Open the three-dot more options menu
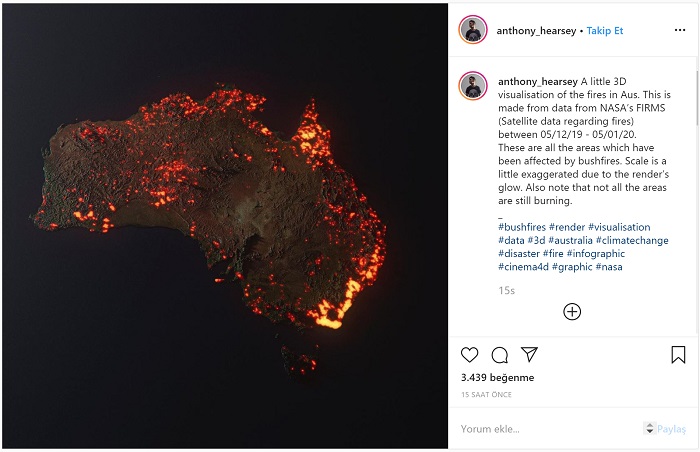The image size is (700, 452). point(680,31)
